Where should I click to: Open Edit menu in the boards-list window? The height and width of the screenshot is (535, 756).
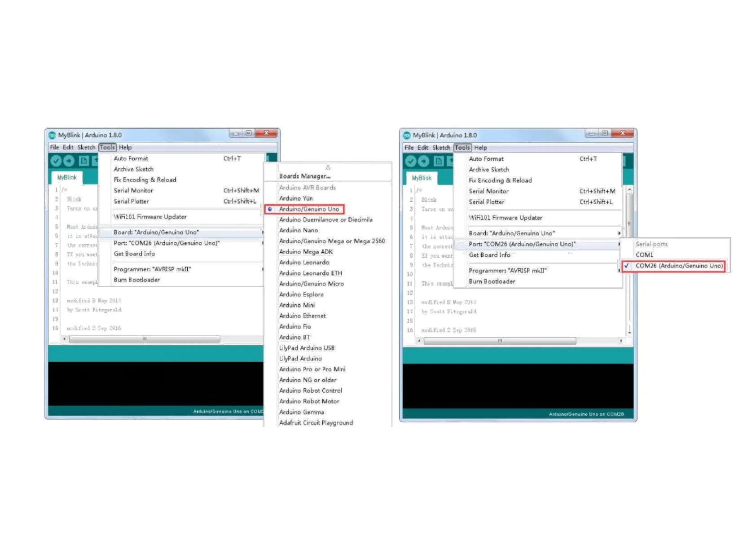(68, 147)
